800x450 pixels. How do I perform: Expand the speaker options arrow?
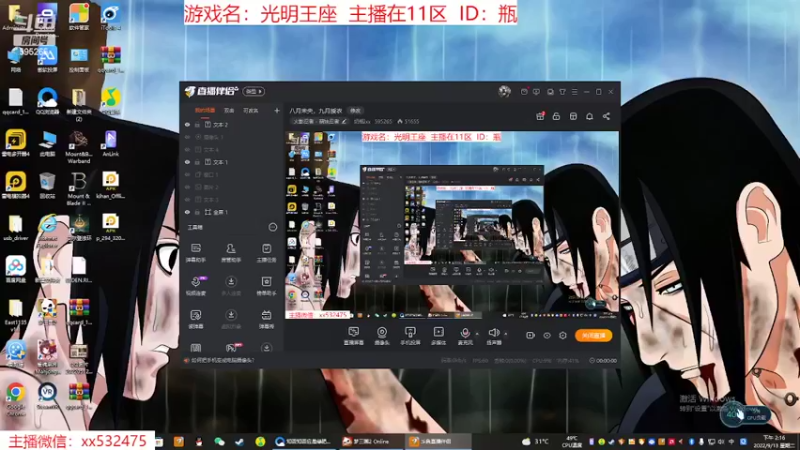506,334
